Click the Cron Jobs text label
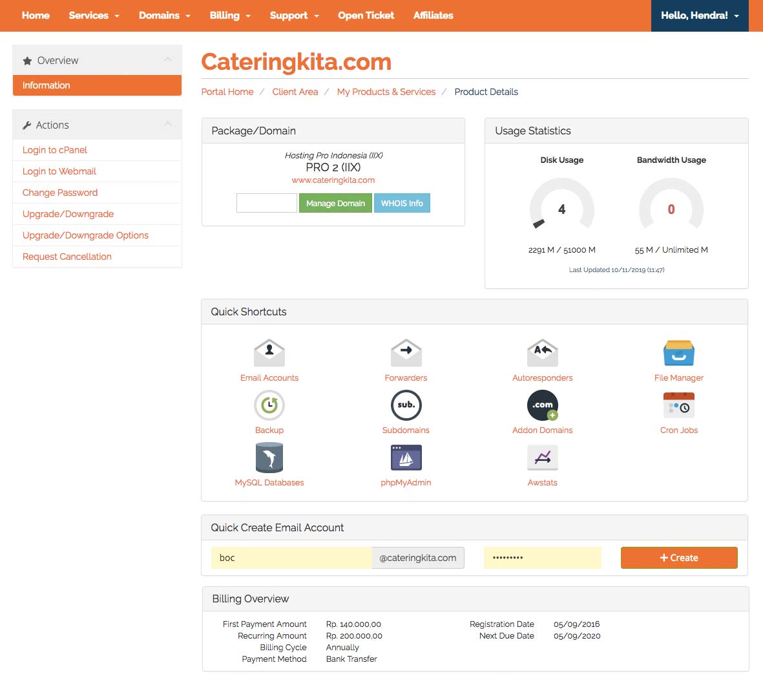763x700 pixels. tap(679, 430)
